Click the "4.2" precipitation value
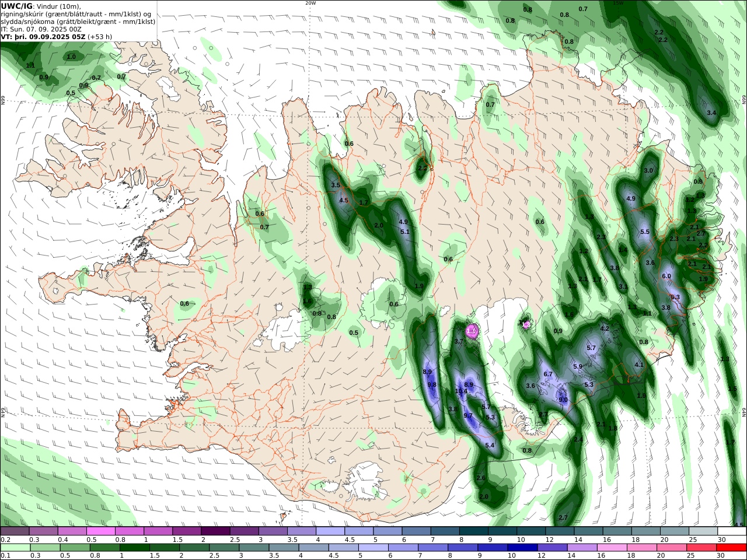This screenshot has width=747, height=560. coord(605,328)
